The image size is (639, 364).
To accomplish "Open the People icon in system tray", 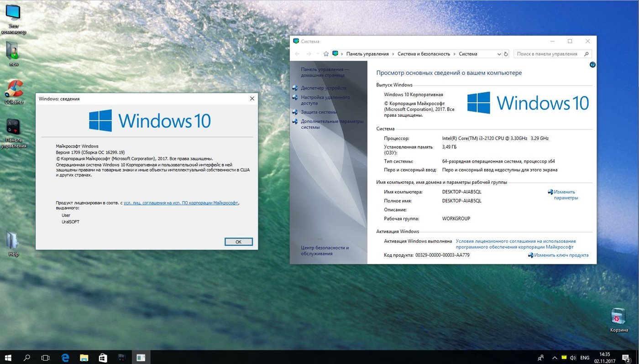I will pyautogui.click(x=541, y=358).
